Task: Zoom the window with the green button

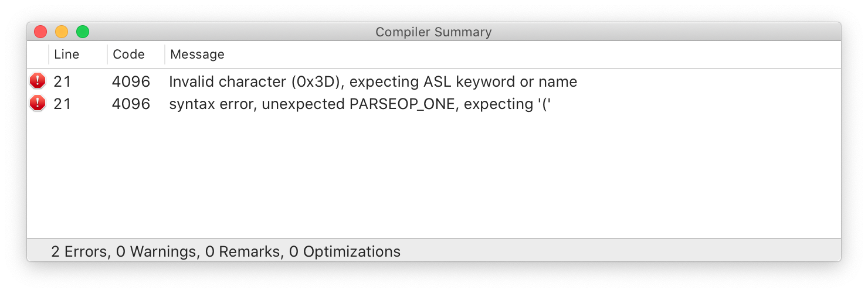Action: (83, 32)
